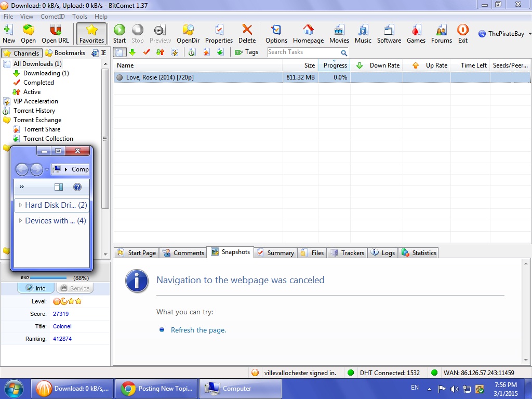
Task: Open the View menu
Action: coord(26,16)
